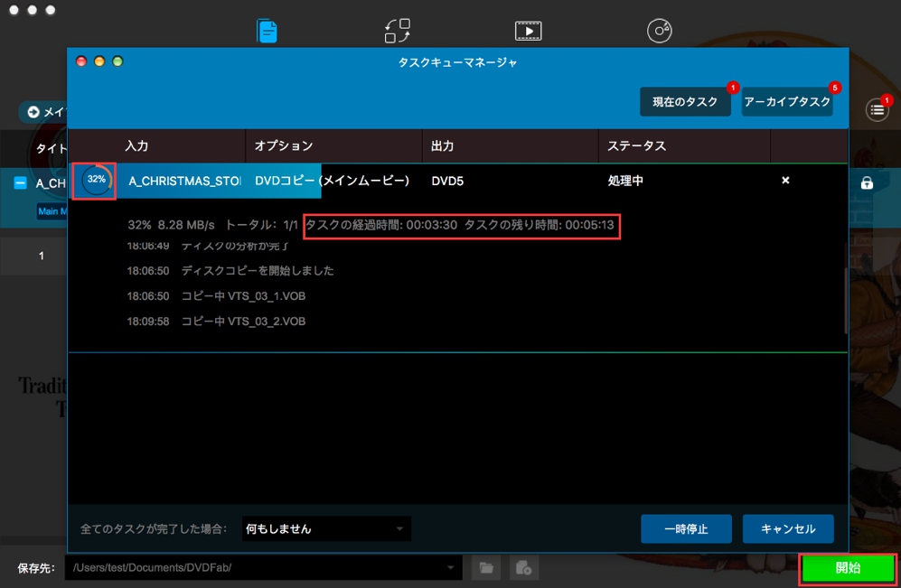Click the ステータス column header
Image resolution: width=901 pixels, height=588 pixels.
pos(636,145)
